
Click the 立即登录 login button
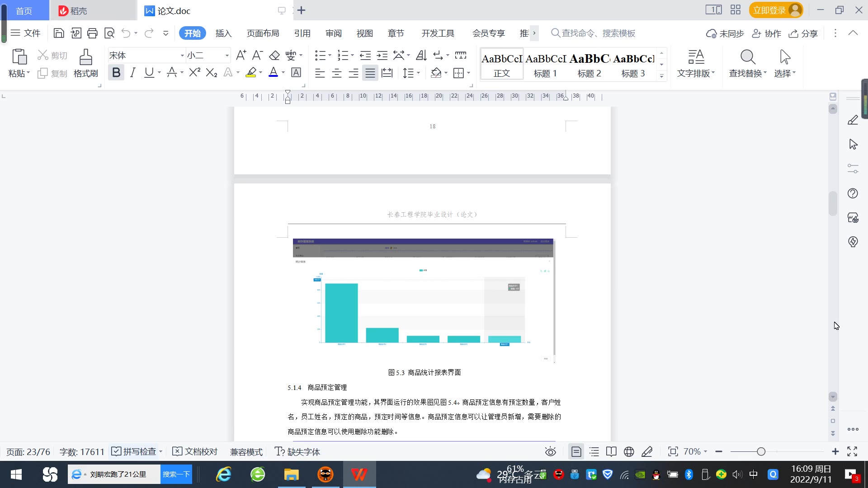coord(769,10)
